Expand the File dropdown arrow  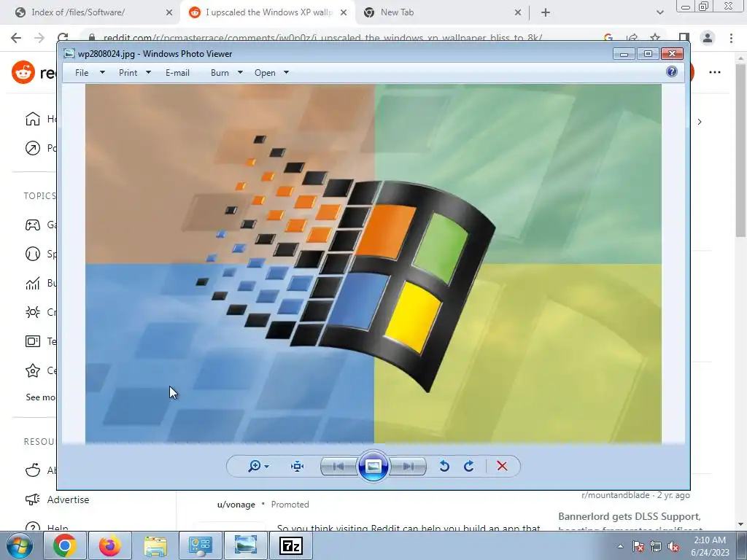pyautogui.click(x=102, y=72)
